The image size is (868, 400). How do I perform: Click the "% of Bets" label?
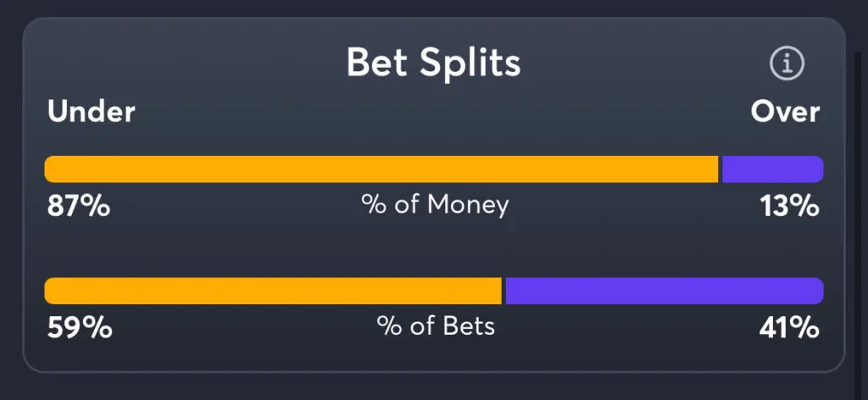click(436, 326)
